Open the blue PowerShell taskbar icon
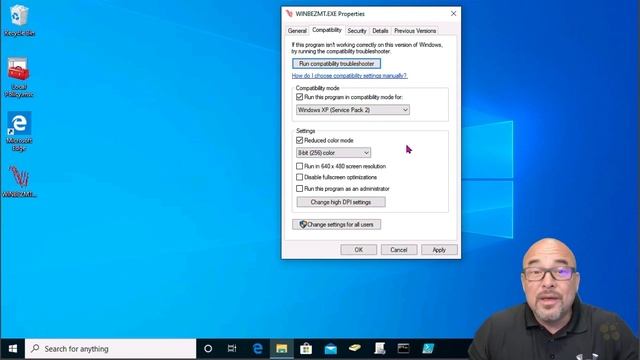Screen dimensions: 640x360 click(x=428, y=349)
